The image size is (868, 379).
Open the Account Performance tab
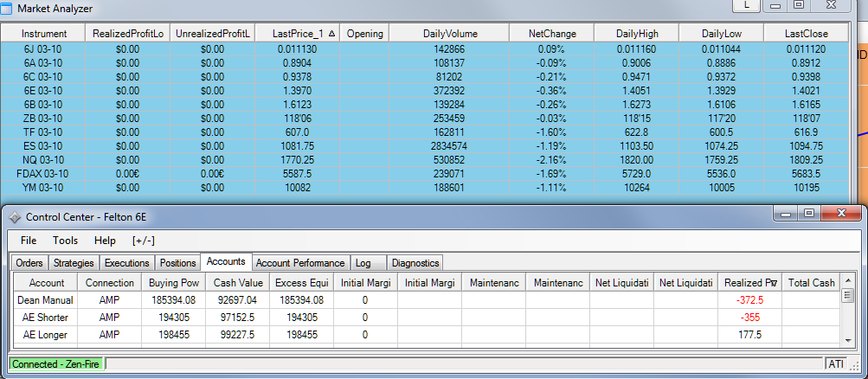click(x=300, y=263)
